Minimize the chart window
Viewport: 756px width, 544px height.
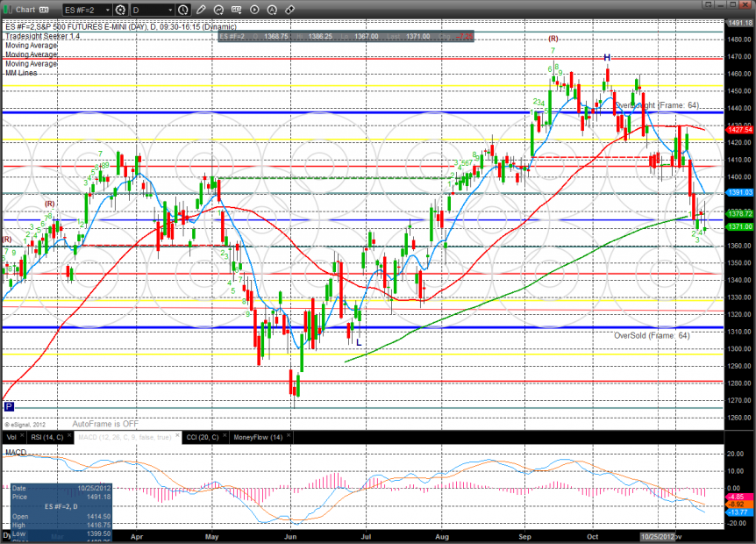click(x=721, y=4)
